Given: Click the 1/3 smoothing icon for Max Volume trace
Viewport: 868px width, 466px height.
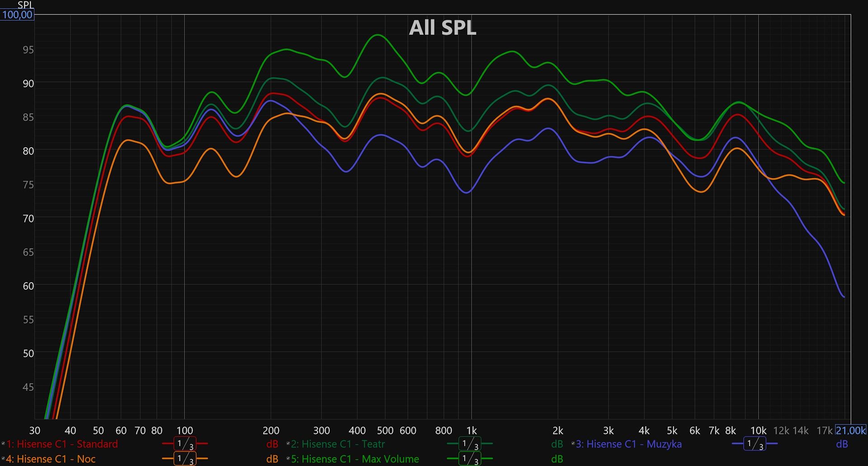Looking at the screenshot, I should (x=470, y=459).
